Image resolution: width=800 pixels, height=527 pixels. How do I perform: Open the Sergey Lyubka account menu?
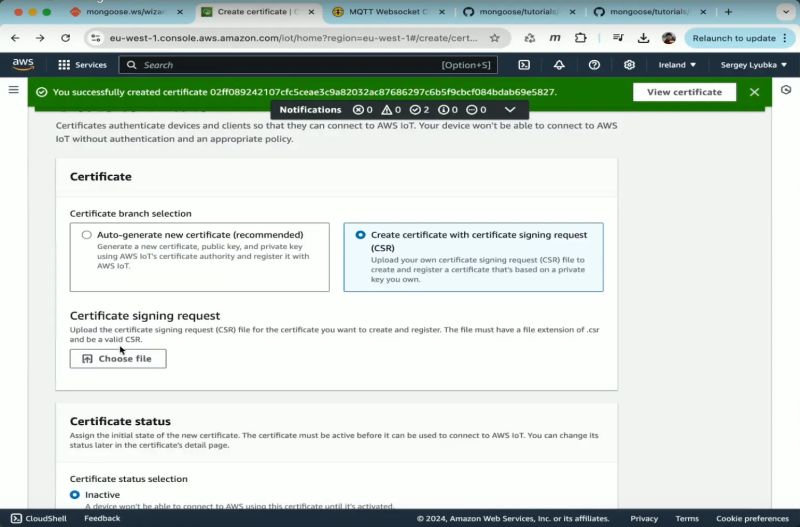(754, 65)
